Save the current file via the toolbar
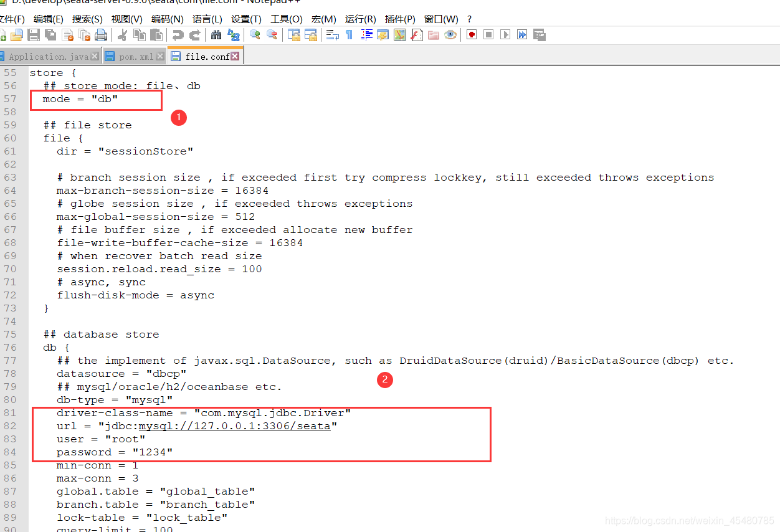The image size is (780, 532). point(34,35)
